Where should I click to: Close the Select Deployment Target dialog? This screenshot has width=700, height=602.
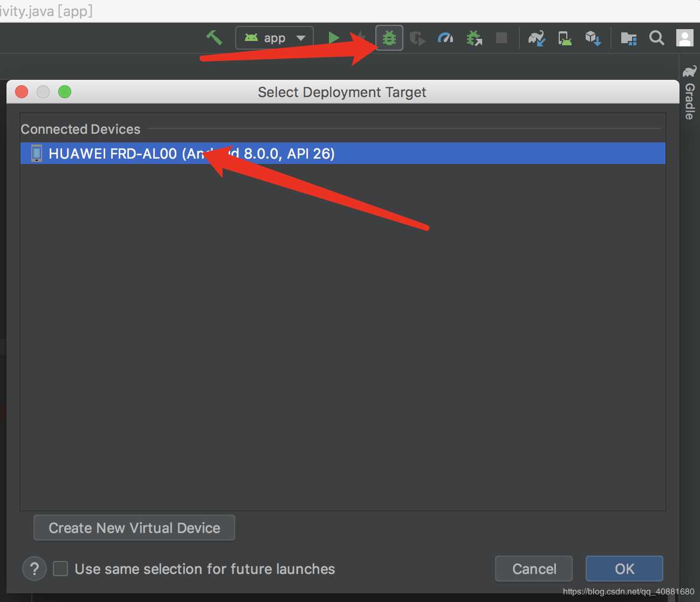[22, 92]
